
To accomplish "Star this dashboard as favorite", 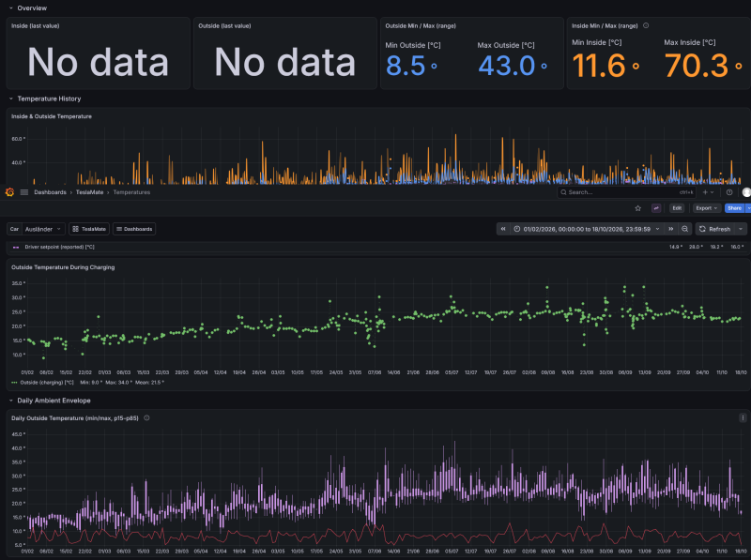I will click(637, 208).
